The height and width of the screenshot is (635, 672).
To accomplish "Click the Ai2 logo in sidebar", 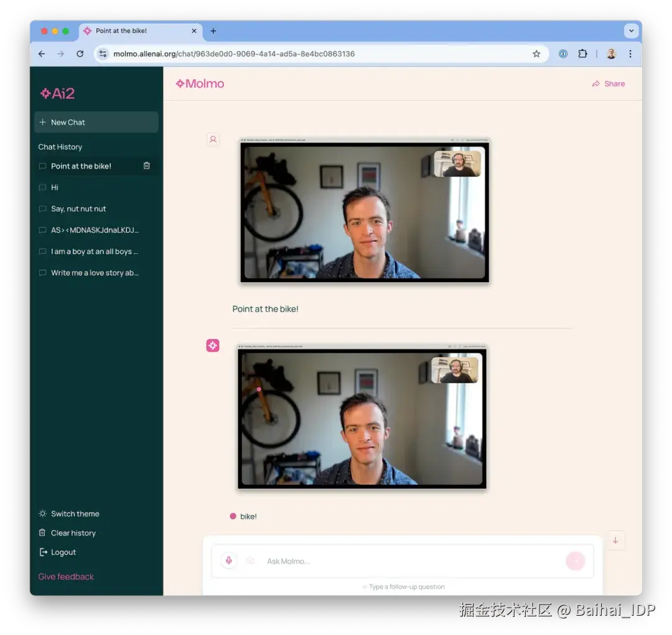I will 57,93.
